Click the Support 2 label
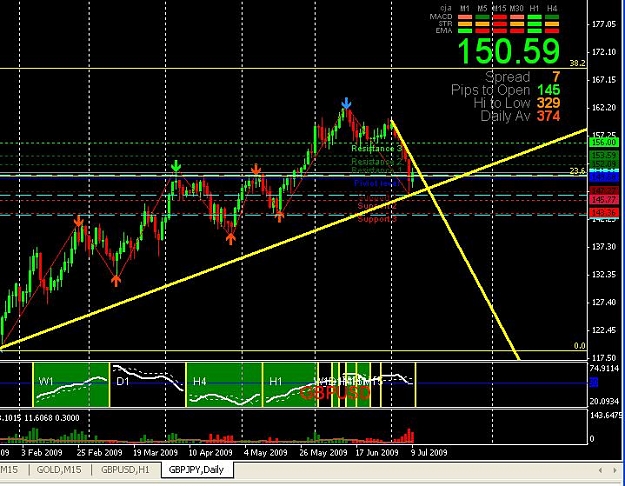625x486 pixels. click(377, 206)
